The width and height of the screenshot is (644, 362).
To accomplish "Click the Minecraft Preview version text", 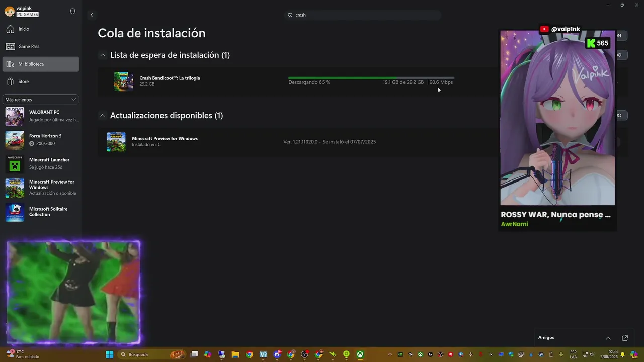I will coord(330,142).
